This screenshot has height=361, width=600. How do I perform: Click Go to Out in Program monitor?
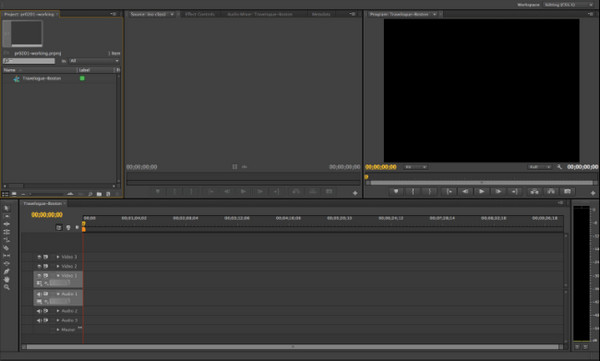[x=515, y=191]
